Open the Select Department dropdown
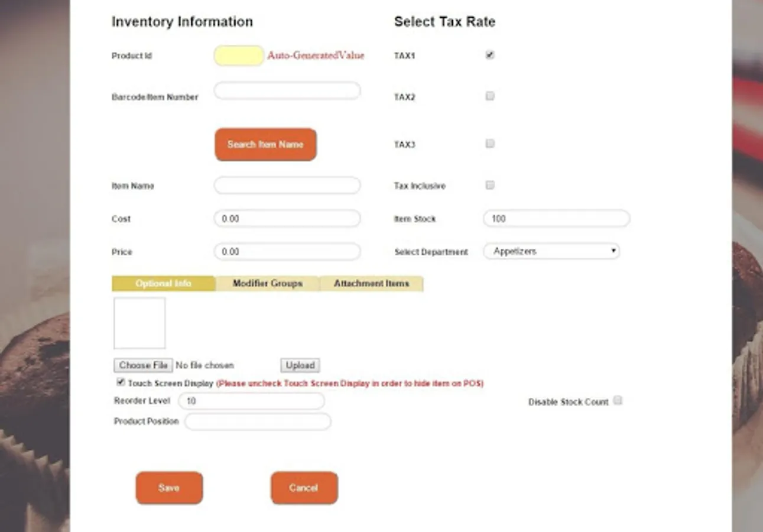 (x=551, y=251)
